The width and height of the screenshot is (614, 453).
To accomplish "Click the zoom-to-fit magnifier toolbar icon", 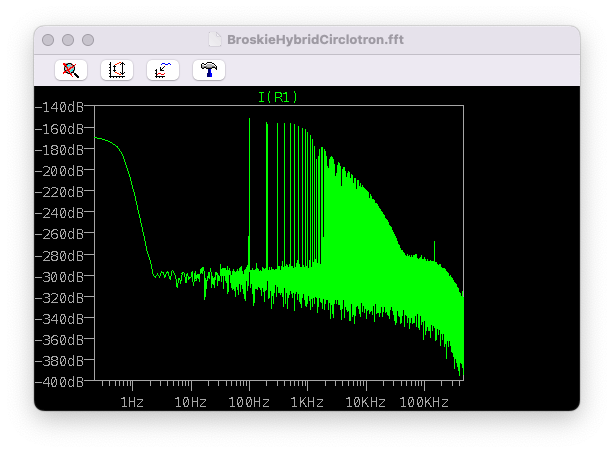I will pos(71,70).
